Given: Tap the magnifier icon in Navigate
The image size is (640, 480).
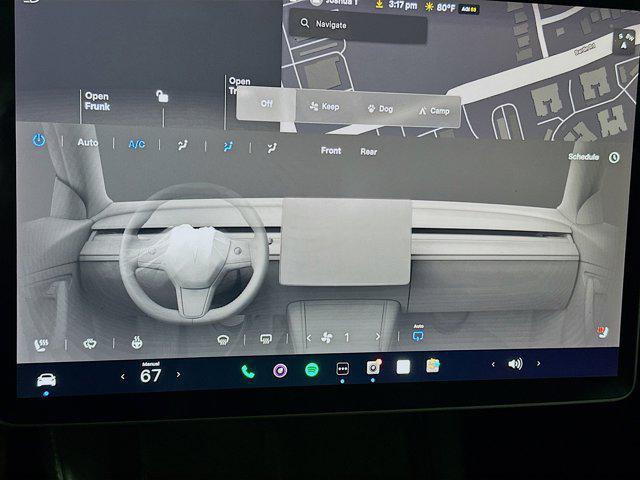Looking at the screenshot, I should click(x=304, y=23).
